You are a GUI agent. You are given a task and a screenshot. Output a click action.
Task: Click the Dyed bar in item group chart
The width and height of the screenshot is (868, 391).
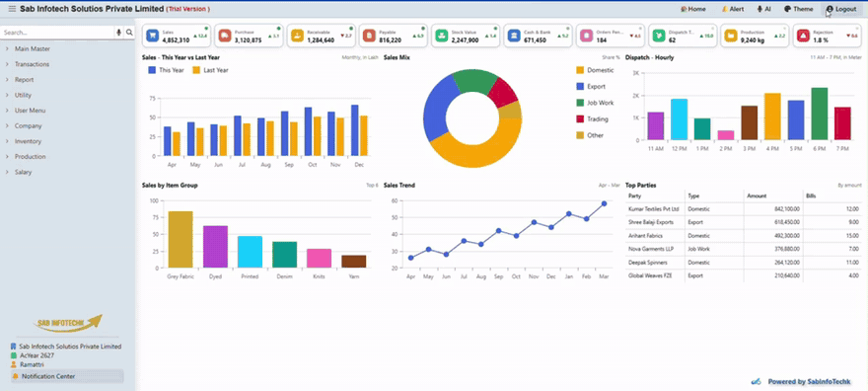215,247
